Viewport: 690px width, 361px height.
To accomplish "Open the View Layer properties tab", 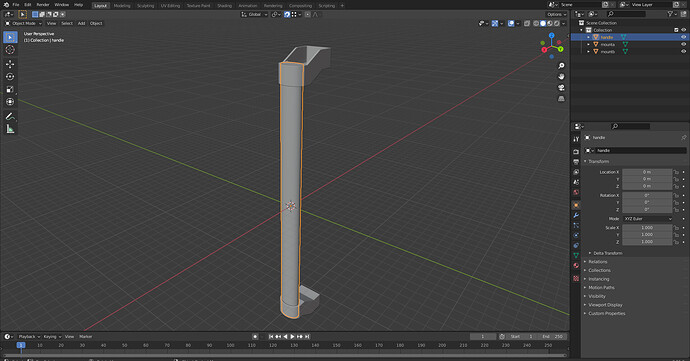I will pyautogui.click(x=576, y=172).
